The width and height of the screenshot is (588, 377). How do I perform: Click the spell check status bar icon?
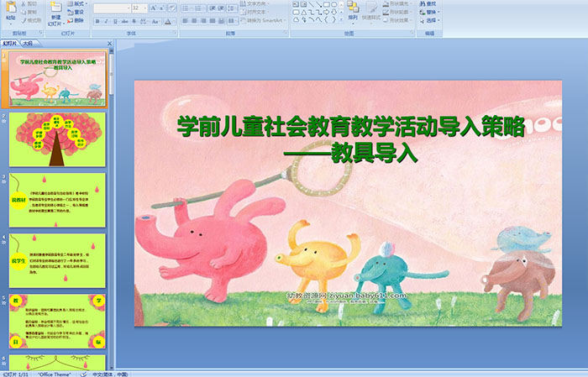[84, 374]
